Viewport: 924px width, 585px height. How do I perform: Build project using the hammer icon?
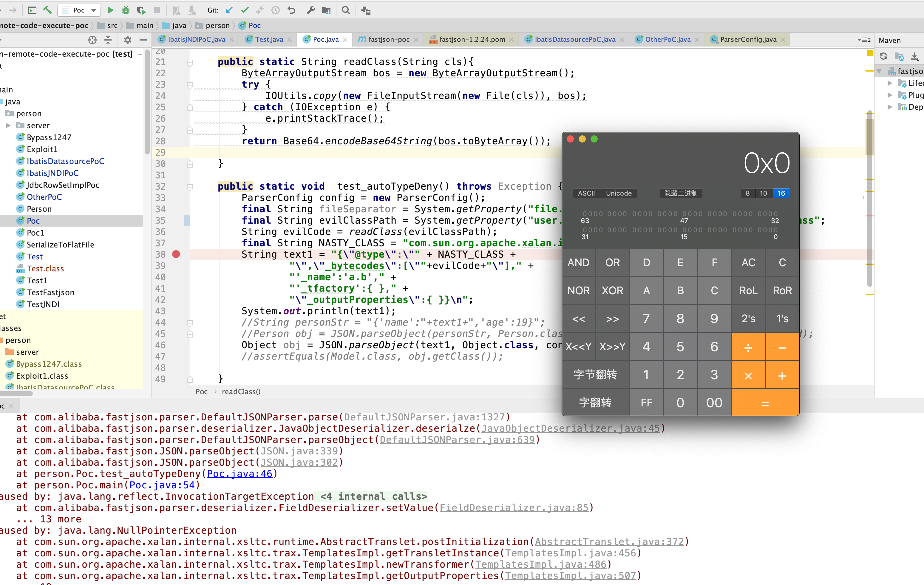tap(48, 10)
